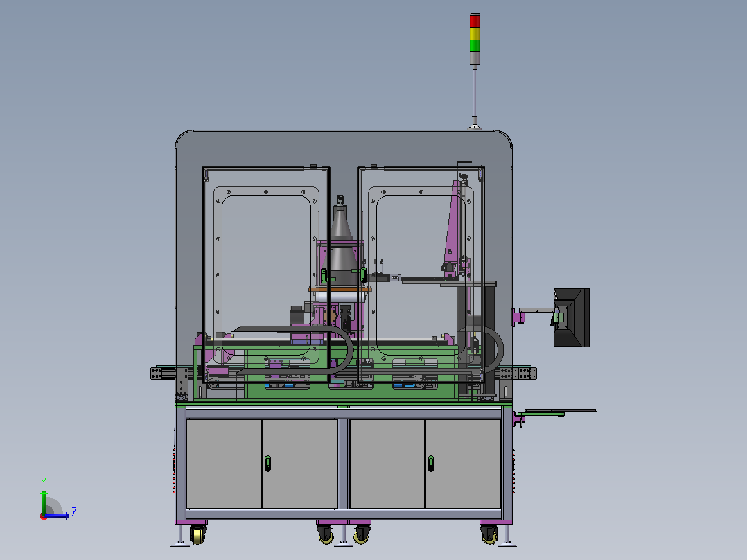Pick the green handle on right cabinet doors
The height and width of the screenshot is (560, 747).
click(431, 463)
